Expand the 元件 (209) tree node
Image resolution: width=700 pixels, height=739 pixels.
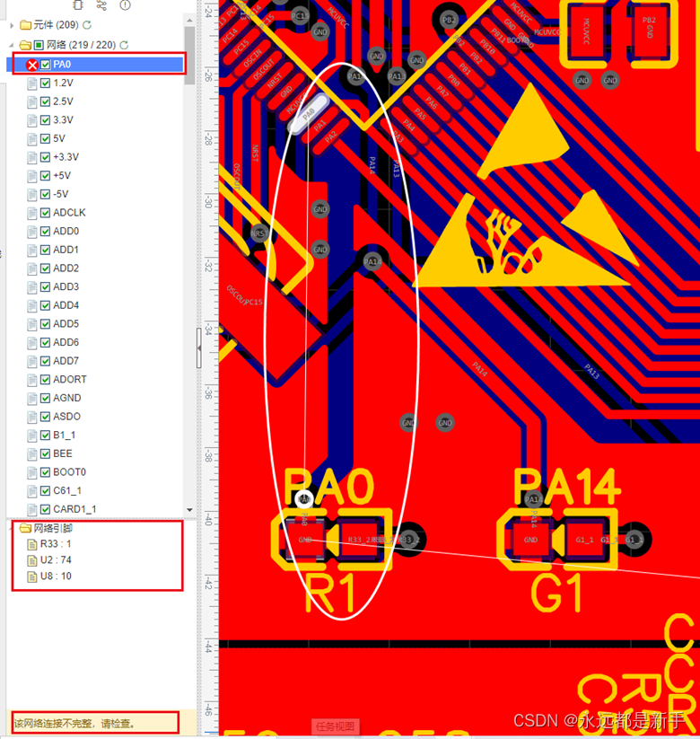pos(12,25)
